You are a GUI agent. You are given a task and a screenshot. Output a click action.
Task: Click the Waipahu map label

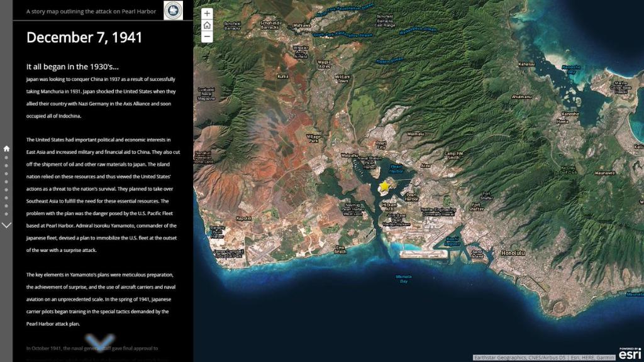pyautogui.click(x=349, y=156)
